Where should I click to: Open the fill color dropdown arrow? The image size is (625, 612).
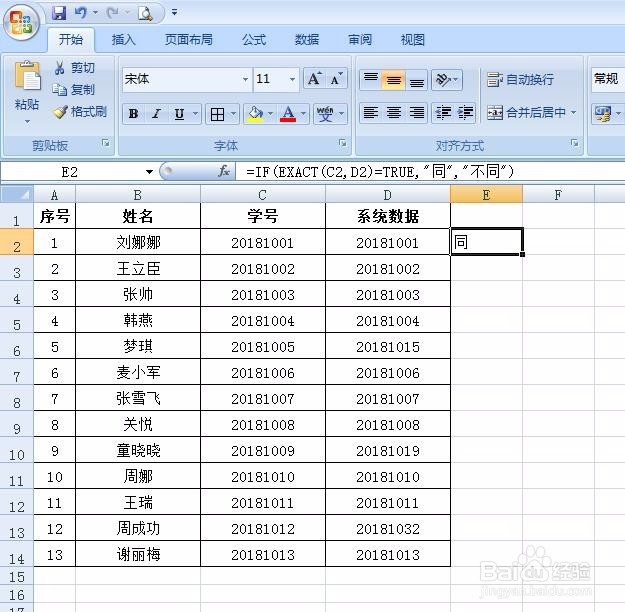pyautogui.click(x=271, y=114)
